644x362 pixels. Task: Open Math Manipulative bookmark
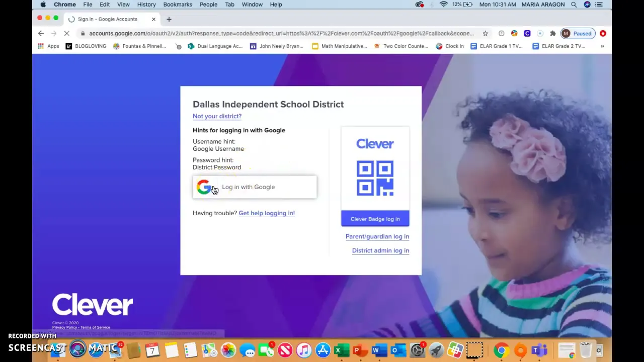340,46
